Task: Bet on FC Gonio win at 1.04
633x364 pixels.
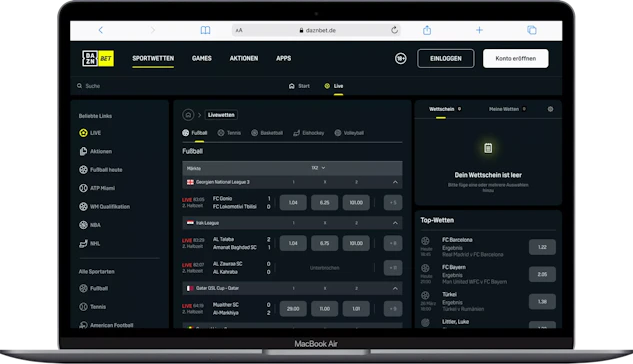Action: click(293, 203)
